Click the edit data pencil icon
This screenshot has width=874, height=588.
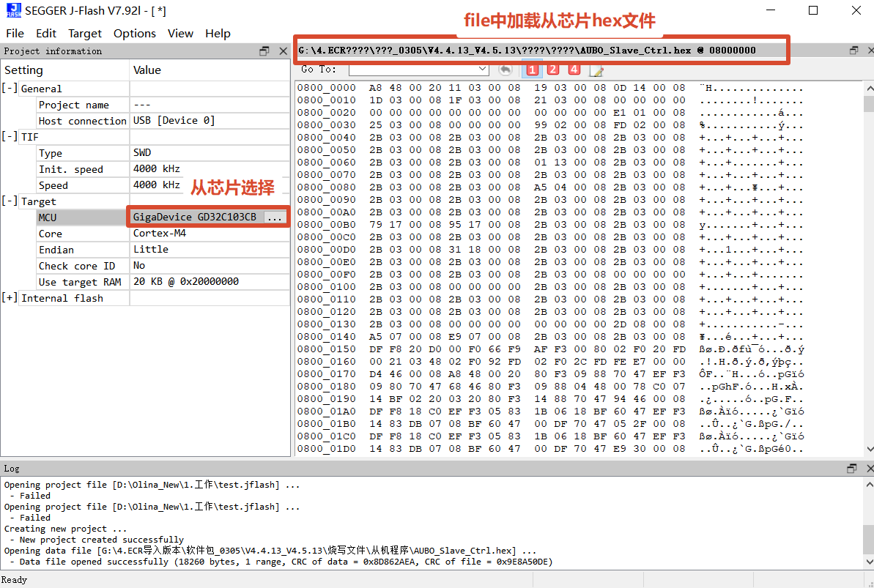596,70
